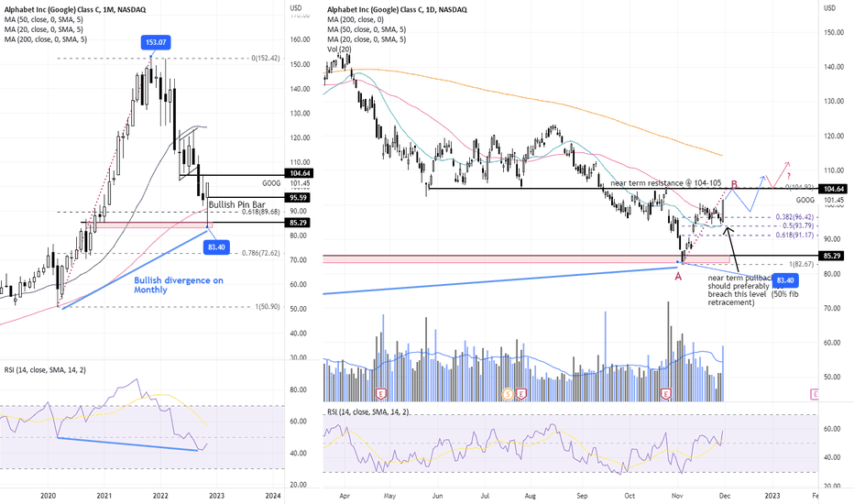Image resolution: width=854 pixels, height=504 pixels.
Task: Click the fib label 0.382(96.42)
Action: click(x=794, y=217)
